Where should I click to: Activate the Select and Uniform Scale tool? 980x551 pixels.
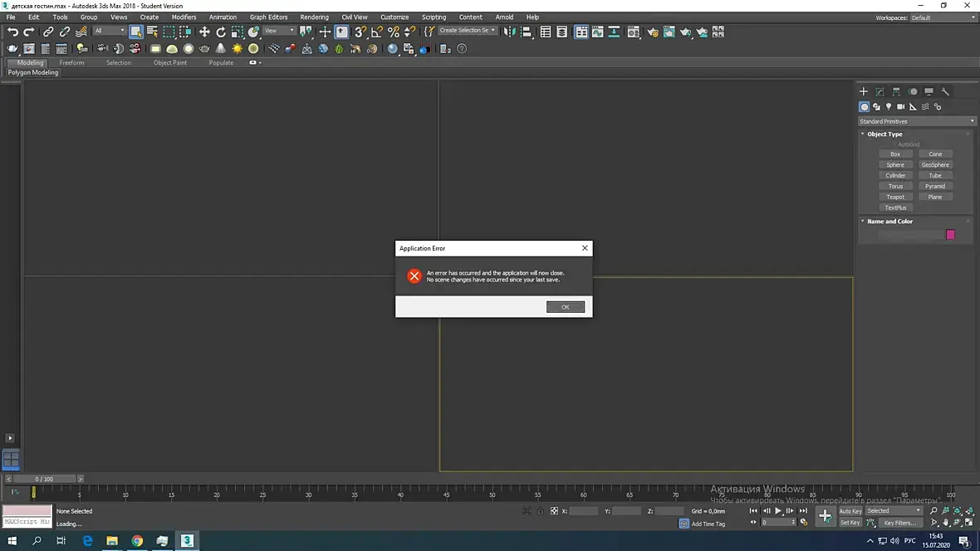click(x=237, y=32)
